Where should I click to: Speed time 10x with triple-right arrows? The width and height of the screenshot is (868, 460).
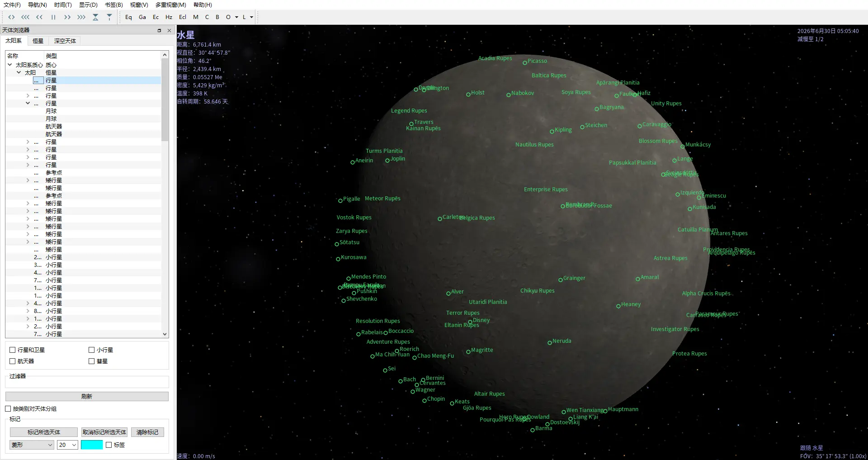click(81, 17)
